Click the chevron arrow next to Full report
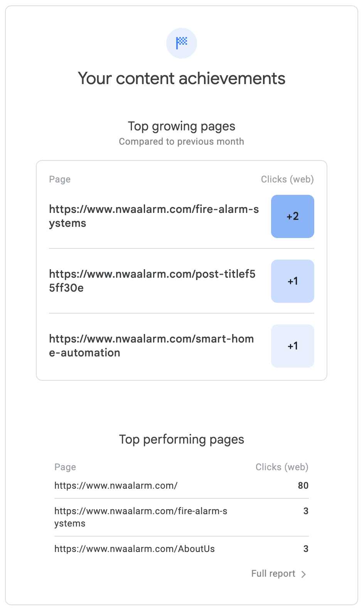The width and height of the screenshot is (364, 611). pyautogui.click(x=304, y=574)
